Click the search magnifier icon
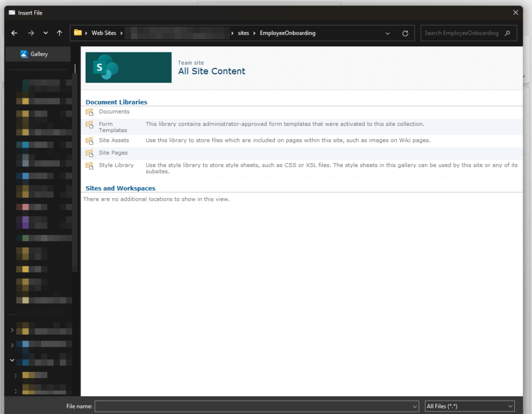 pyautogui.click(x=508, y=33)
